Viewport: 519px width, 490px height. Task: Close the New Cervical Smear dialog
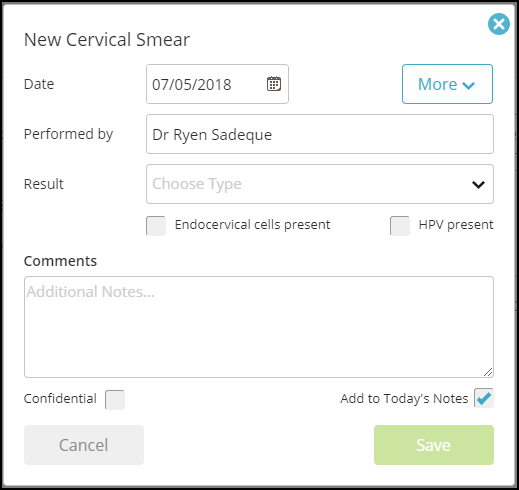(499, 24)
